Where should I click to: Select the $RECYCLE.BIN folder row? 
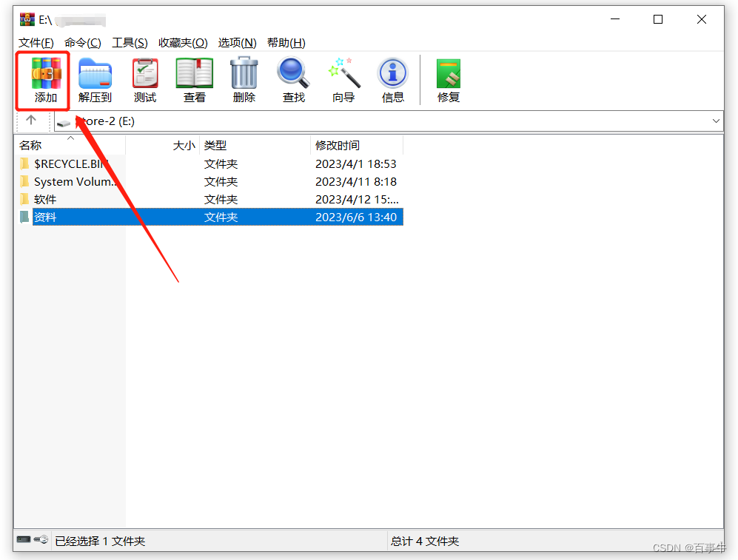(209, 163)
